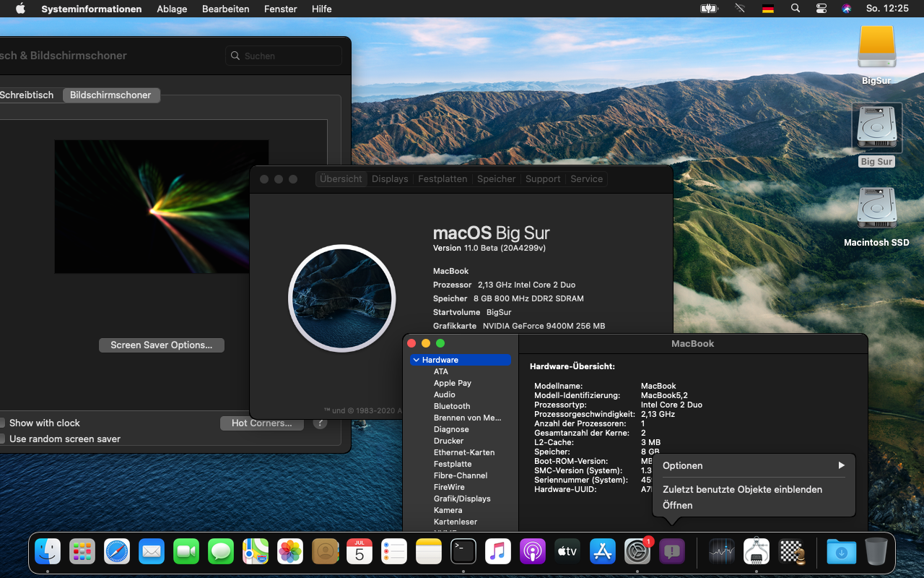Open the German input source menu
The height and width of the screenshot is (578, 924).
point(768,9)
